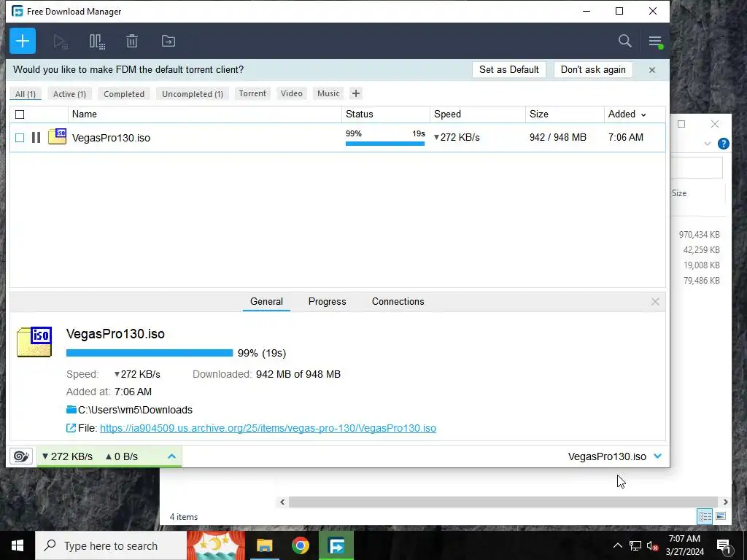Open the FDM hamburger main menu
747x560 pixels.
(x=656, y=42)
